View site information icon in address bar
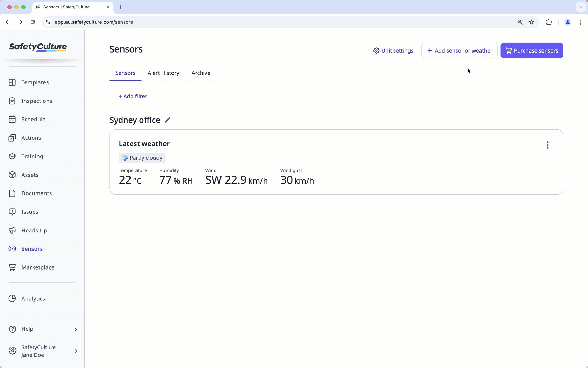Image resolution: width=588 pixels, height=368 pixels. (48, 22)
